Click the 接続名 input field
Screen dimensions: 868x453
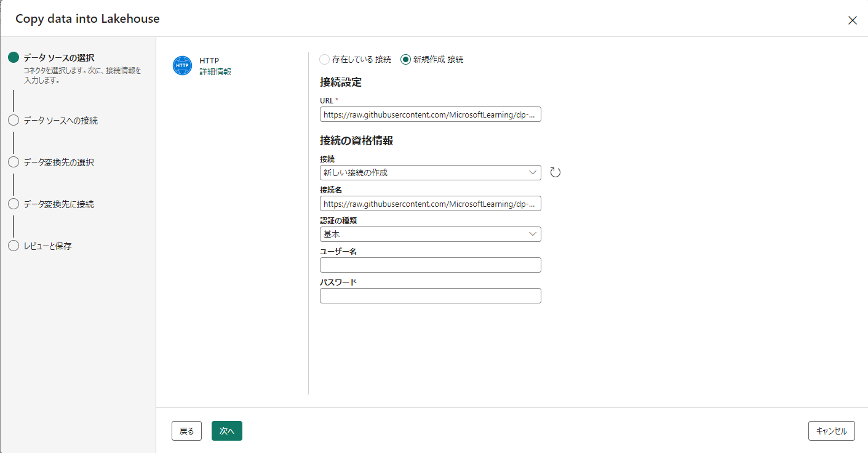pos(431,203)
